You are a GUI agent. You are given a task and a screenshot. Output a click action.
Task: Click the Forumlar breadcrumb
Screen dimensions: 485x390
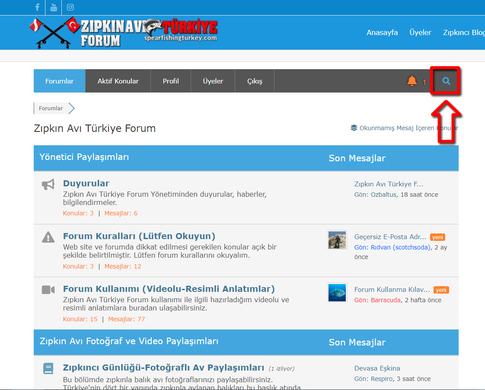[x=51, y=108]
